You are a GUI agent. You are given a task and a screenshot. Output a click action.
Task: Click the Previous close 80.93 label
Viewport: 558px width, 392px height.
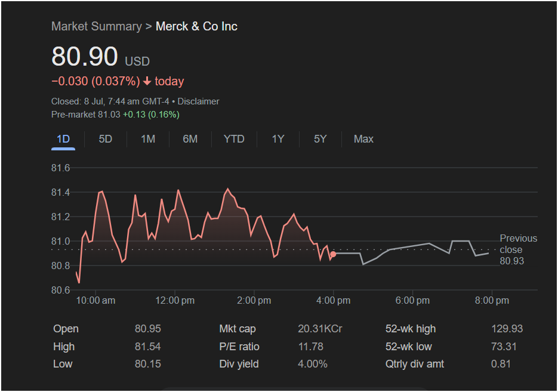(x=518, y=249)
